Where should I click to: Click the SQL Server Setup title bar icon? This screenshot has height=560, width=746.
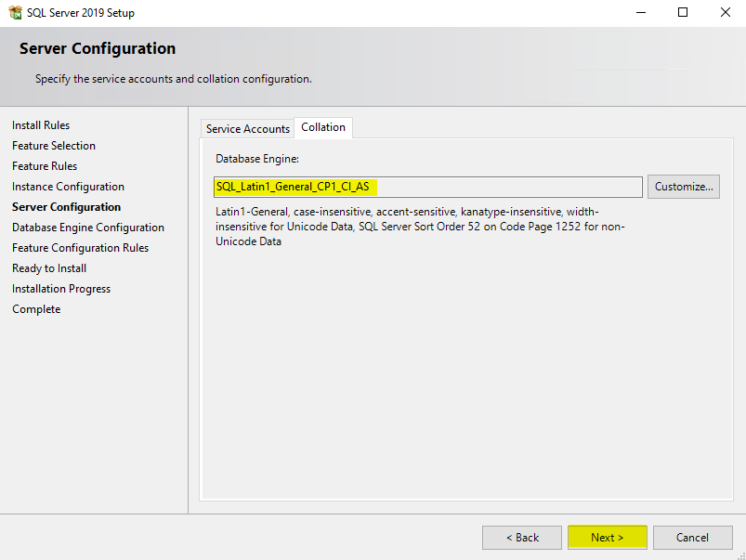tap(15, 13)
